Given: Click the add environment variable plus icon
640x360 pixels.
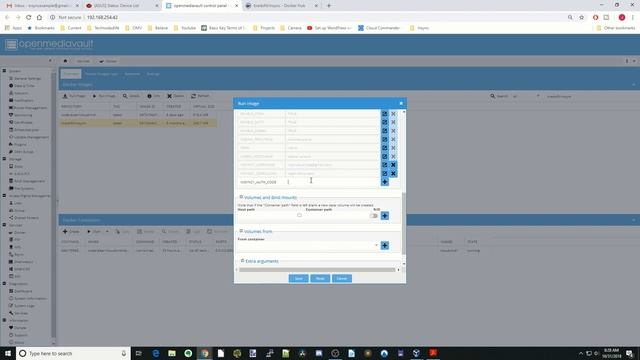Looking at the screenshot, I should click(384, 182).
